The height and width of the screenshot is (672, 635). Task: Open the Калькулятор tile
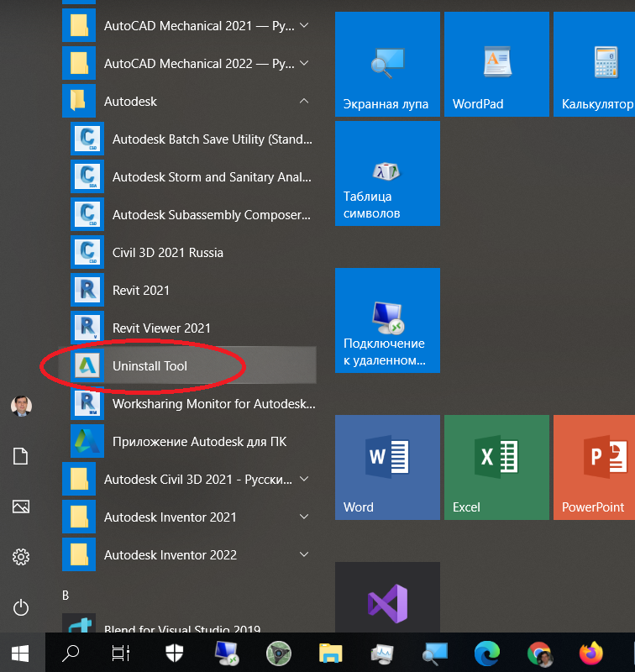[595, 65]
